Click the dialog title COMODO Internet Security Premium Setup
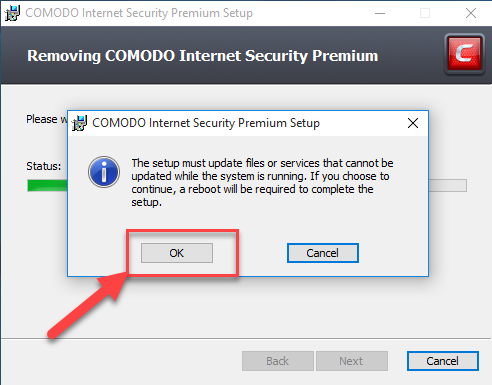 [x=206, y=123]
